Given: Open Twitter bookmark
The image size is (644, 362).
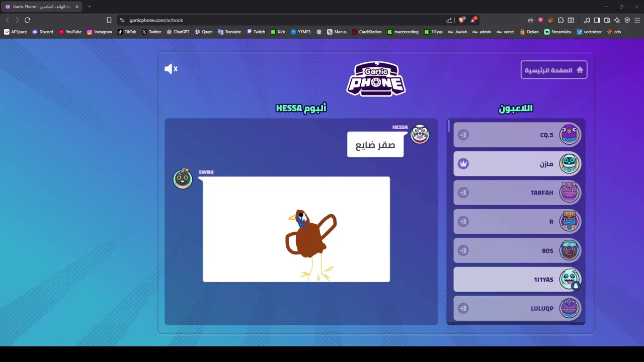Looking at the screenshot, I should coord(151,32).
